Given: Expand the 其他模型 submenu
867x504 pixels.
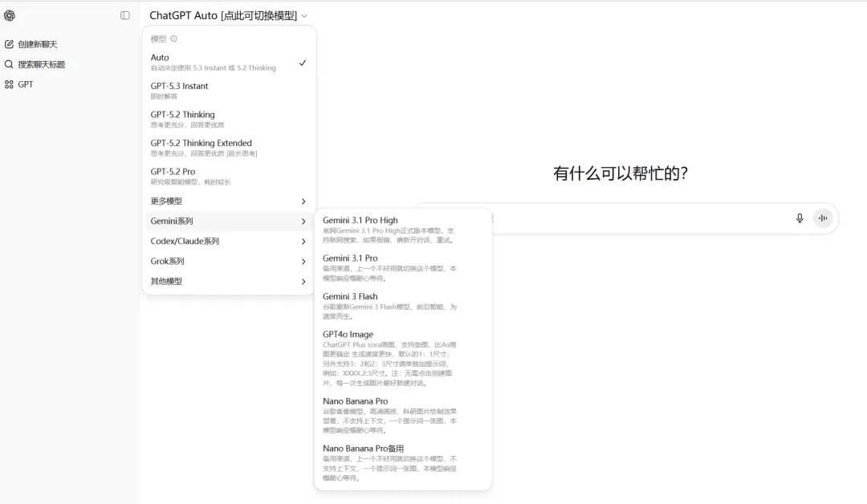Looking at the screenshot, I should click(228, 281).
